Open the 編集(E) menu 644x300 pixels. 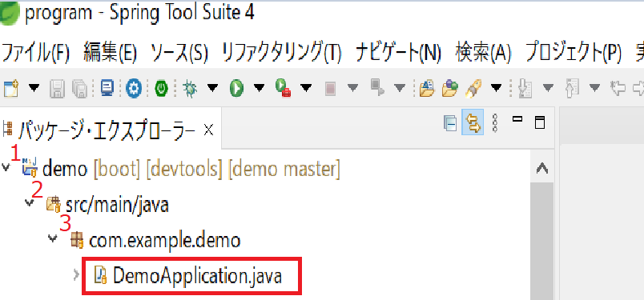pos(110,53)
